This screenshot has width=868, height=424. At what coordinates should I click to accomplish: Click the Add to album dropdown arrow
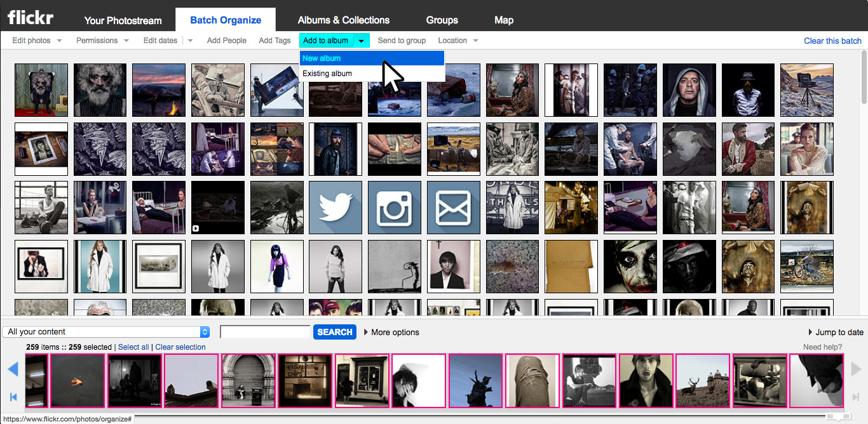click(361, 41)
